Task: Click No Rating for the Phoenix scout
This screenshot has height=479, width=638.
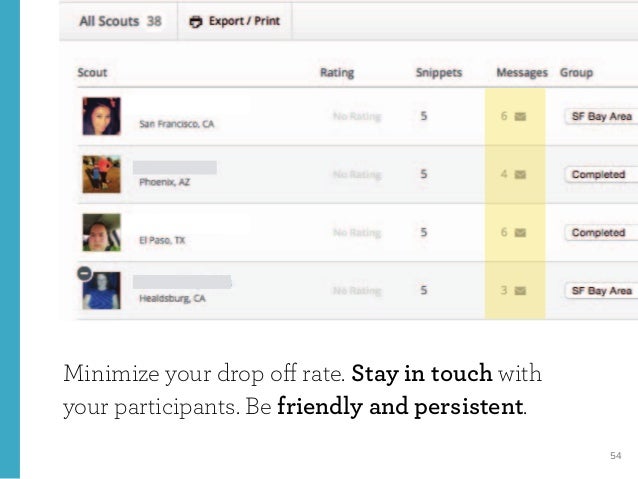Action: coord(356,174)
